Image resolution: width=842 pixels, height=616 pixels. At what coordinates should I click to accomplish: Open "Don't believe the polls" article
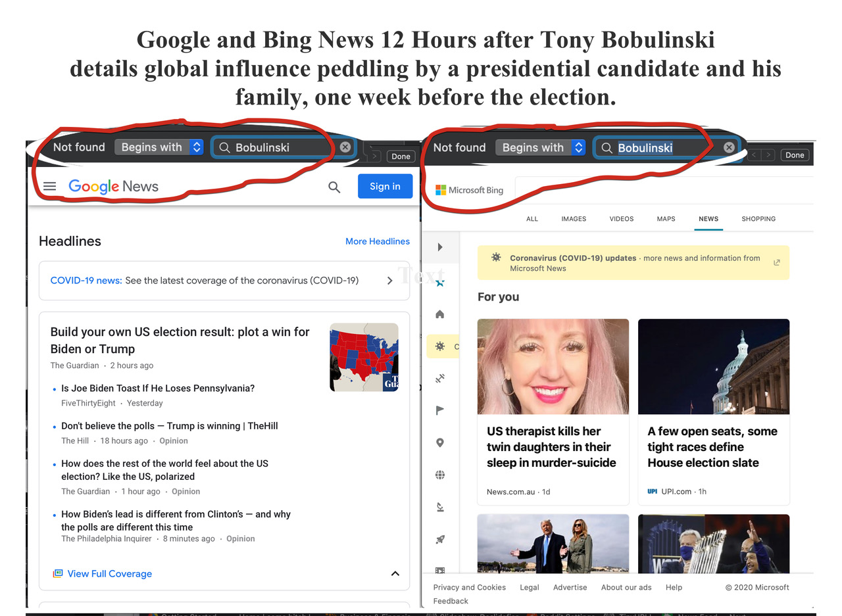pos(170,426)
